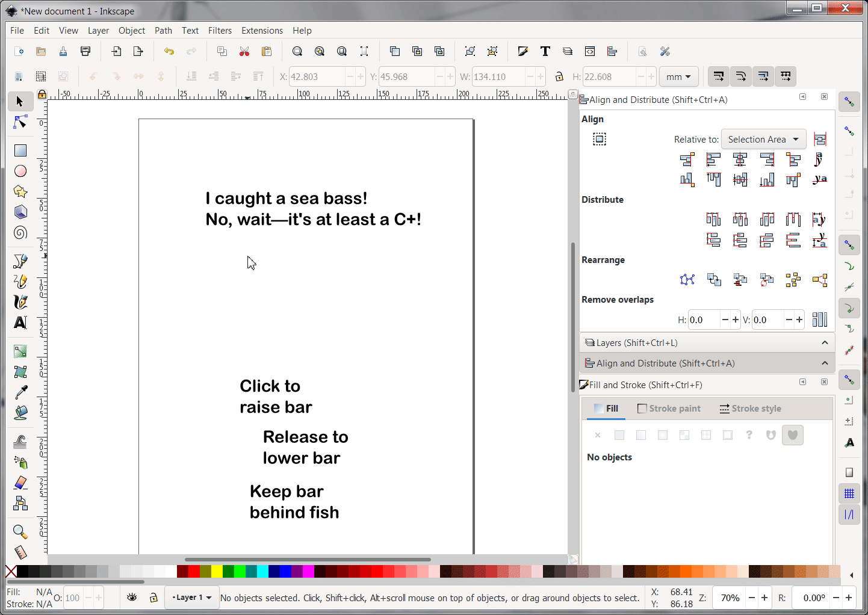The height and width of the screenshot is (615, 868).
Task: Select the Zoom tool magnifier
Action: point(20,531)
